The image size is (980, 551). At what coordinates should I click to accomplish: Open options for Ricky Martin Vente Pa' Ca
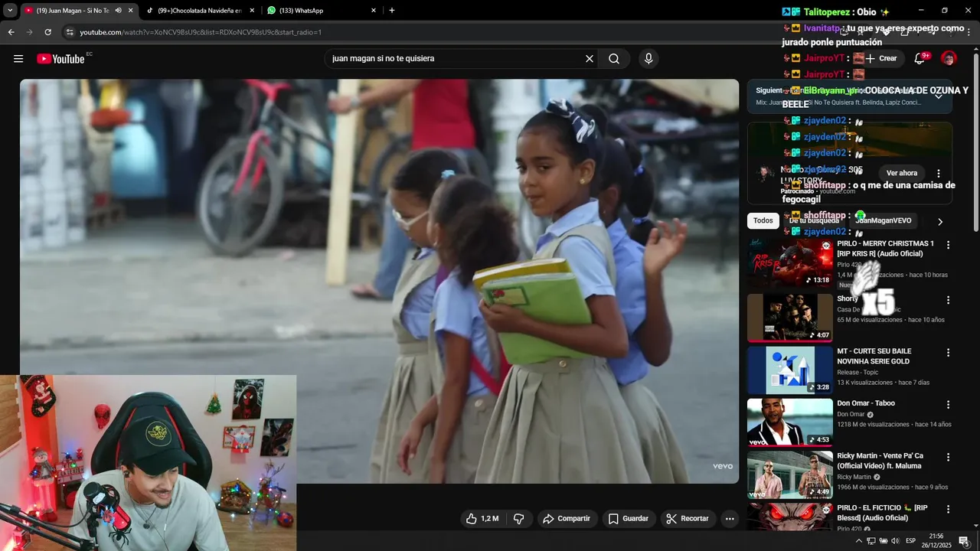[949, 458]
